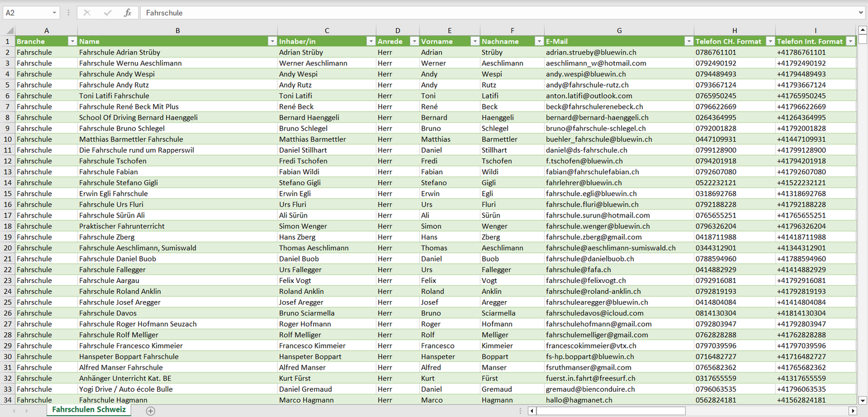868x417 pixels.
Task: Open the E-Mail column filter dropdown
Action: click(x=688, y=41)
